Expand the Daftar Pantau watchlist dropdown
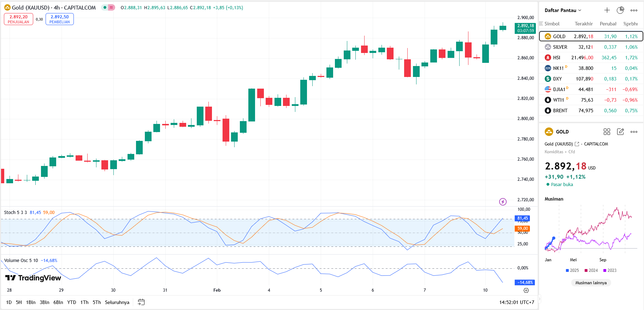Screen dimensions: 644x310 tap(563, 10)
